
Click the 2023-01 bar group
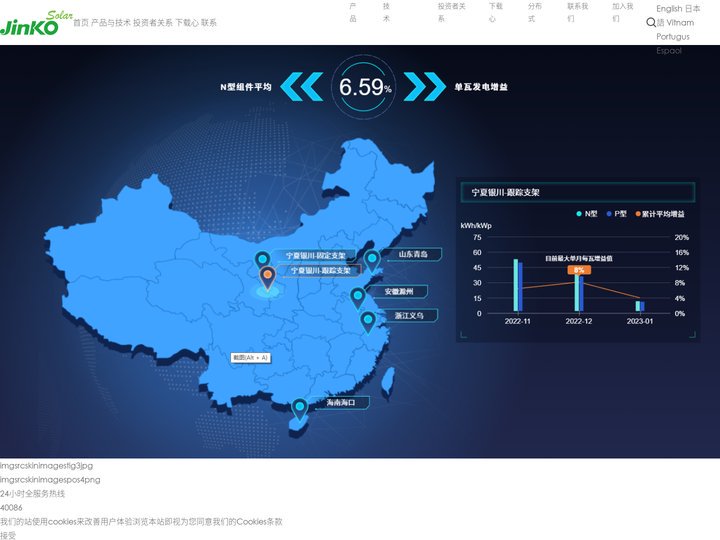pyautogui.click(x=640, y=306)
